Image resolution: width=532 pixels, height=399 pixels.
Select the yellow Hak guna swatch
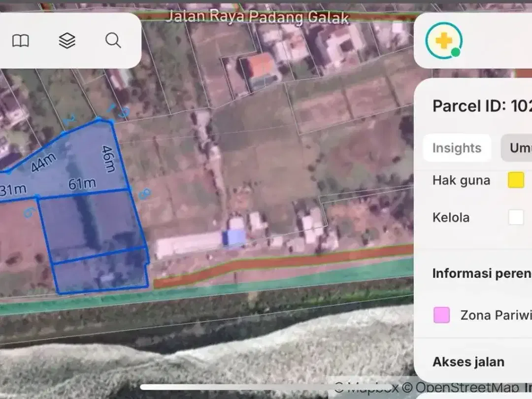click(516, 180)
